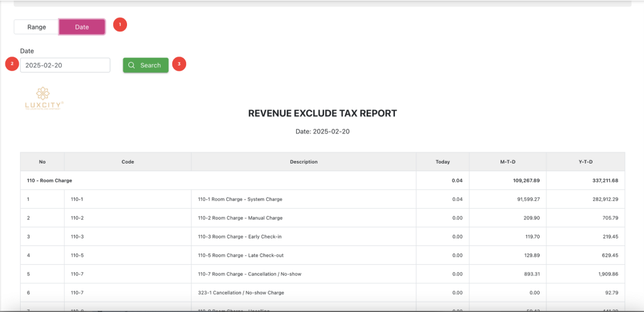Image resolution: width=644 pixels, height=312 pixels.
Task: Click the red step 2 badge
Action: 11,64
